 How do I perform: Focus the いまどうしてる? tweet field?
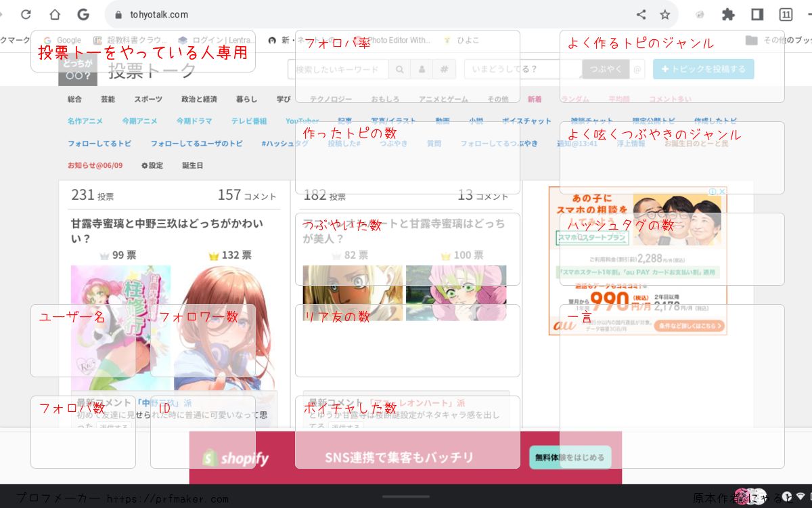pyautogui.click(x=523, y=69)
